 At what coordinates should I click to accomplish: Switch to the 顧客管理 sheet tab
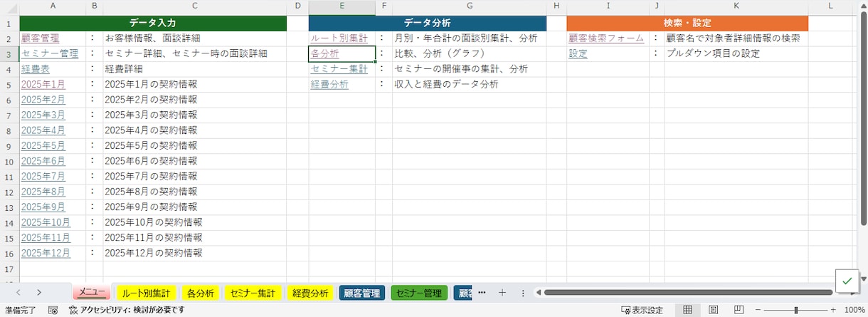tap(361, 293)
